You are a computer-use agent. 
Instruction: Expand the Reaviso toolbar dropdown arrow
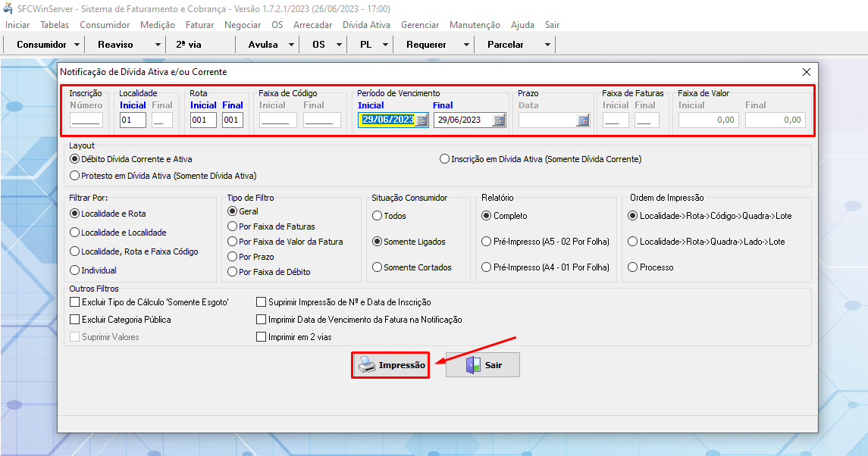pyautogui.click(x=158, y=45)
